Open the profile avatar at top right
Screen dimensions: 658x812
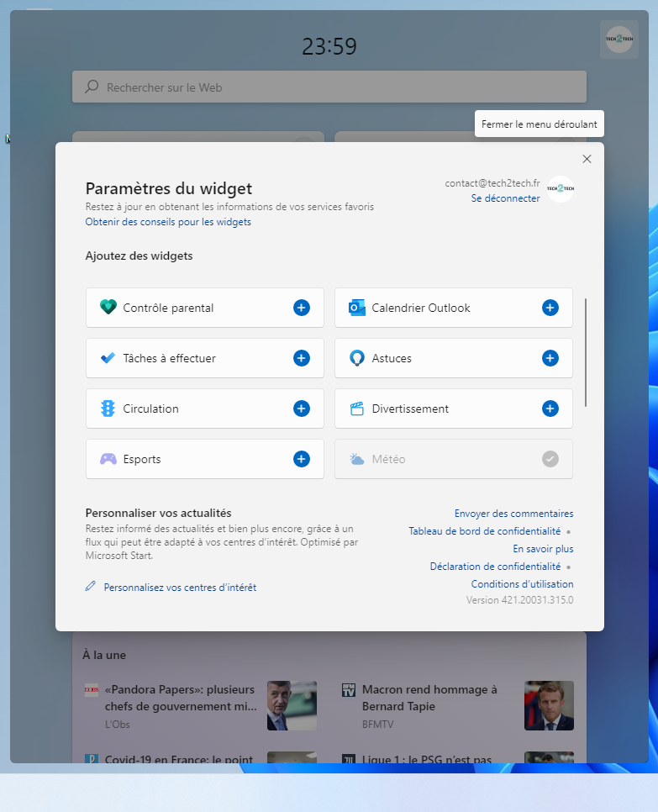(x=619, y=40)
